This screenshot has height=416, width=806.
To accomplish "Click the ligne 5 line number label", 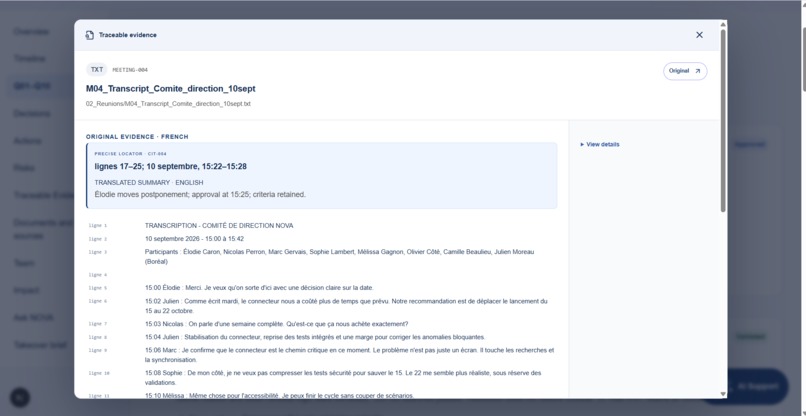I will pyautogui.click(x=98, y=288).
